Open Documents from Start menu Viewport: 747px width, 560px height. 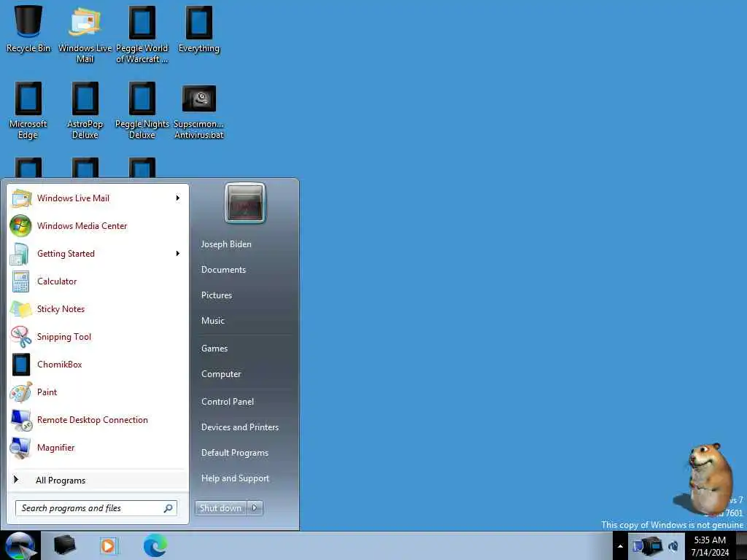coord(223,270)
